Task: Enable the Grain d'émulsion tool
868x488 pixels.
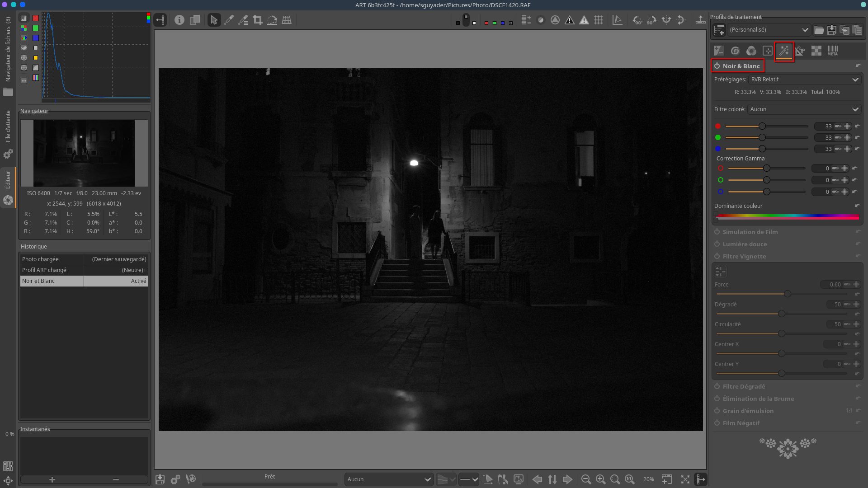Action: coord(717,411)
